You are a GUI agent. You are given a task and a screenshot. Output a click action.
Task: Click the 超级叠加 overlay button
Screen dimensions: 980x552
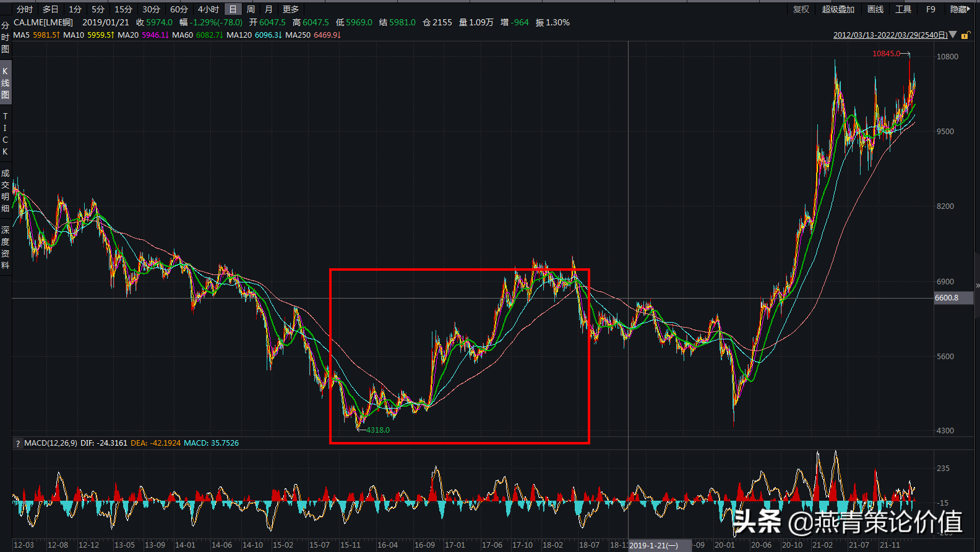pos(838,9)
